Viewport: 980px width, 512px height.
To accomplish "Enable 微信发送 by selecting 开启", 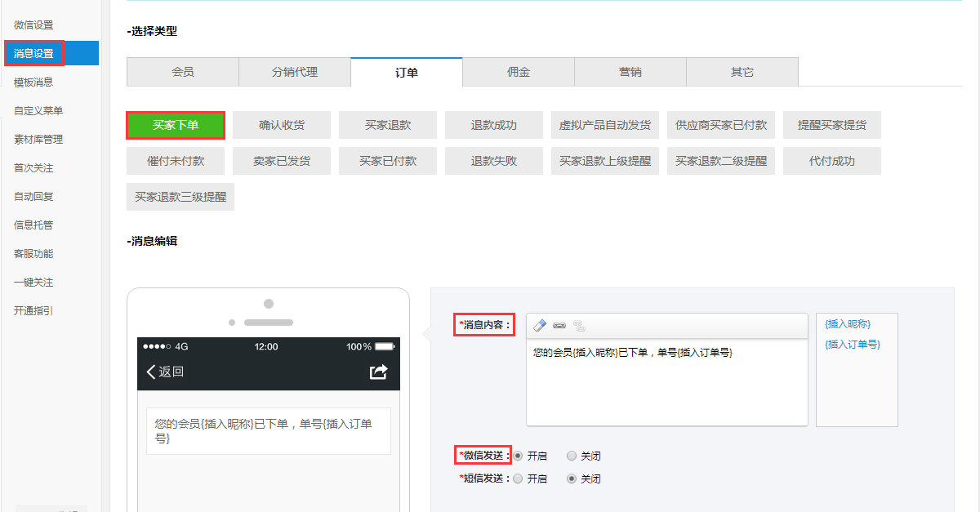I will (518, 456).
